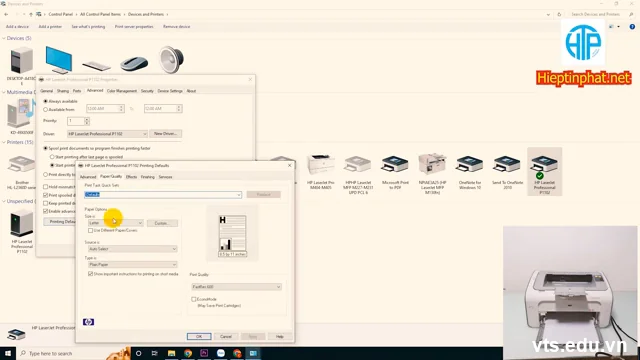This screenshot has height=360, width=640.
Task: Open the Type is Plain Paper dropdown
Action: 133,264
